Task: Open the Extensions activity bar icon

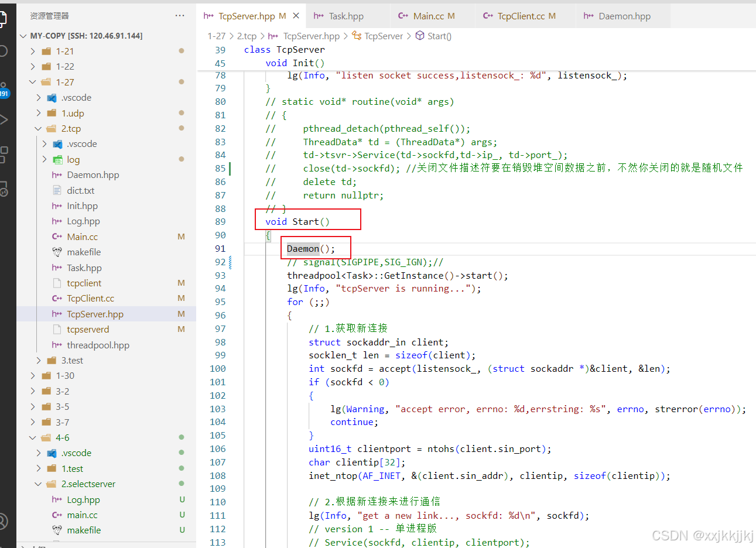Action: [x=4, y=155]
